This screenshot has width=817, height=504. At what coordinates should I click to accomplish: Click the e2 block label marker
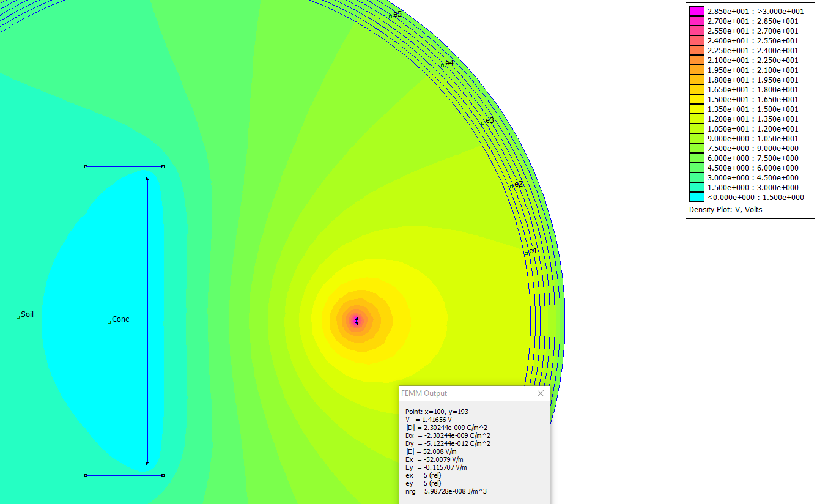pos(512,187)
